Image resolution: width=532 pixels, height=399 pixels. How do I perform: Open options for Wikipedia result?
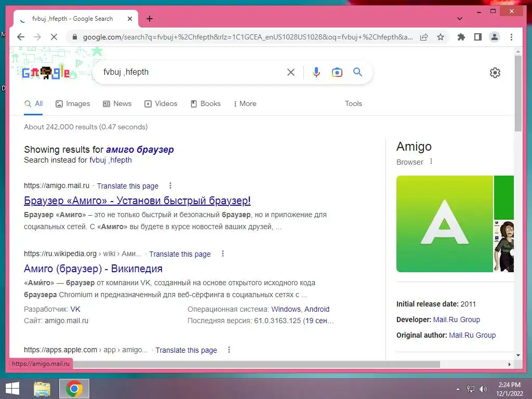click(222, 254)
